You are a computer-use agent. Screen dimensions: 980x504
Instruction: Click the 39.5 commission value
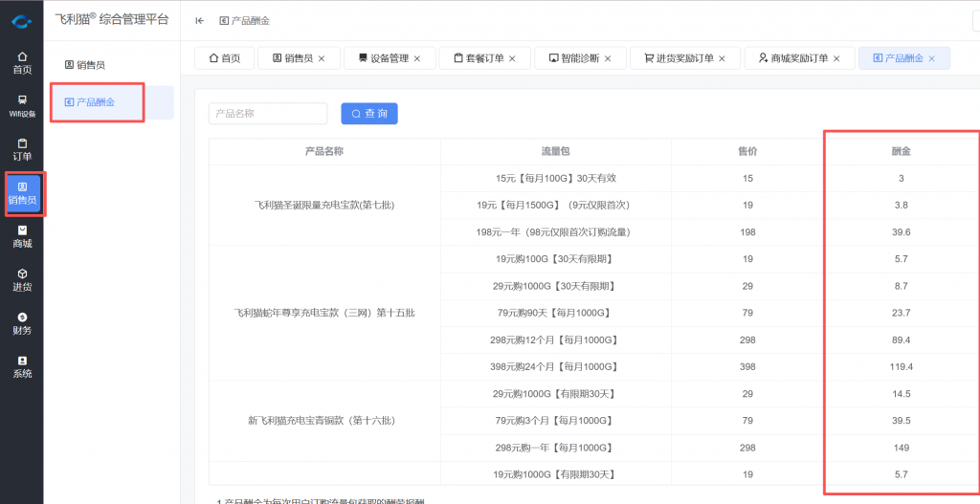902,421
